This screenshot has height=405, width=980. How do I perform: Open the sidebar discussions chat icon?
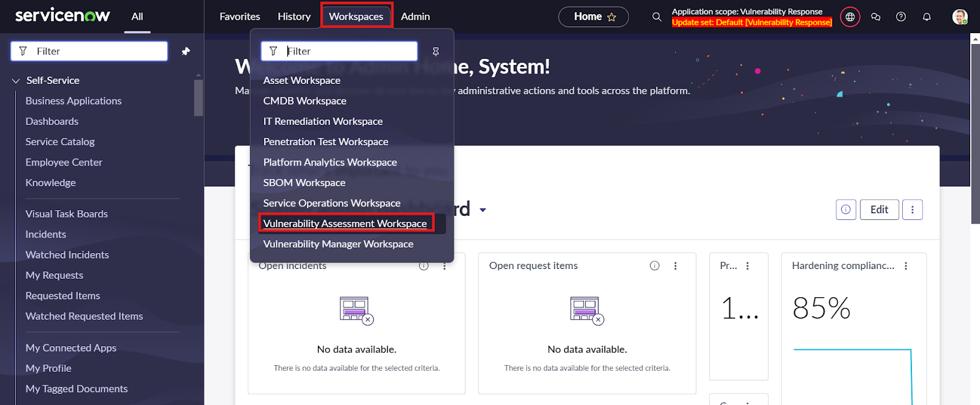point(876,17)
